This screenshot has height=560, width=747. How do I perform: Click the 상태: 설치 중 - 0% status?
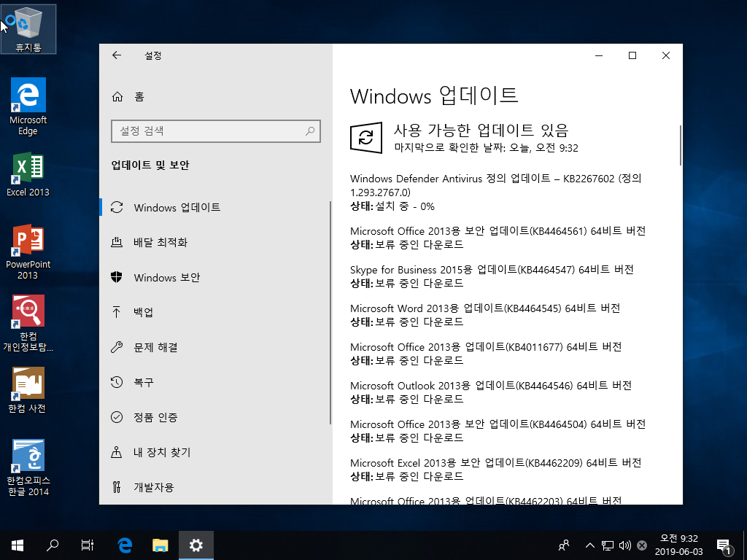tap(392, 206)
